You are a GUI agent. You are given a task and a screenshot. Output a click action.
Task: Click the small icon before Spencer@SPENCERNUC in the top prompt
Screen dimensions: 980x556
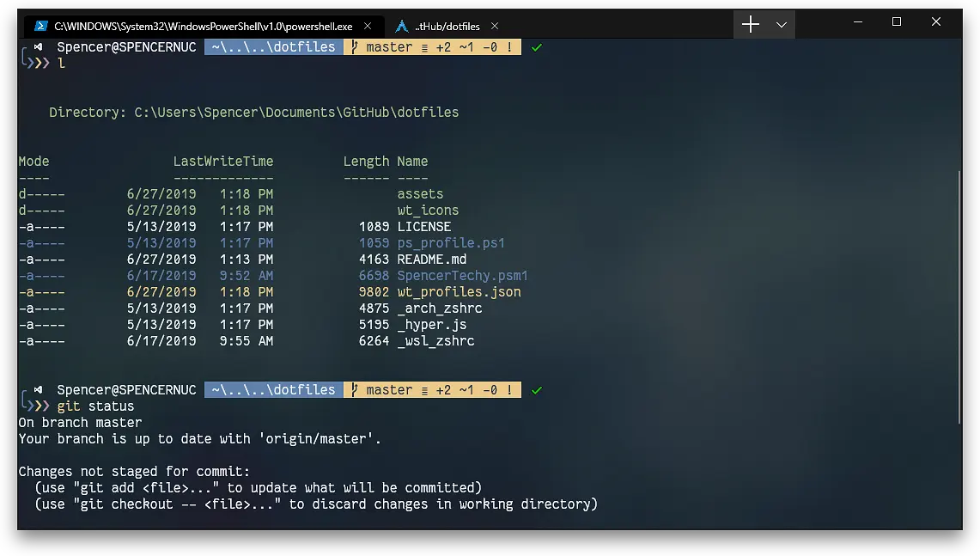tap(39, 47)
